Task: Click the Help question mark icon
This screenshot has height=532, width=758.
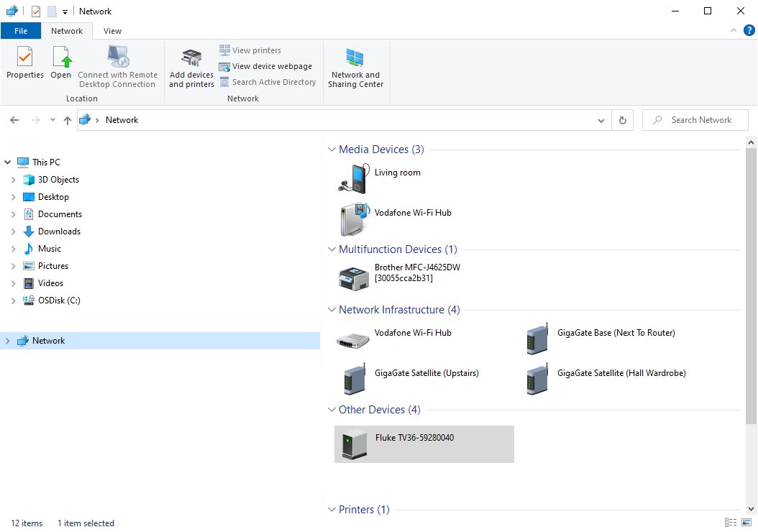Action: click(x=749, y=30)
